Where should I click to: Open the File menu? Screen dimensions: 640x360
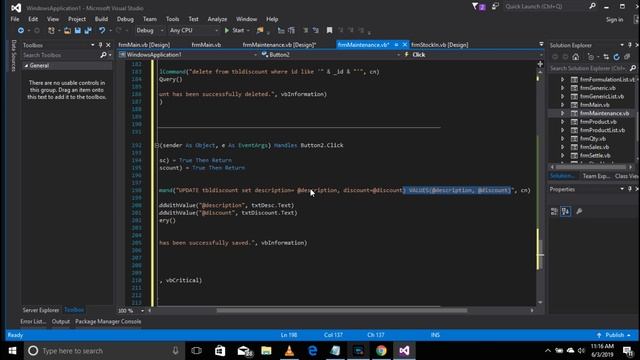click(15, 19)
